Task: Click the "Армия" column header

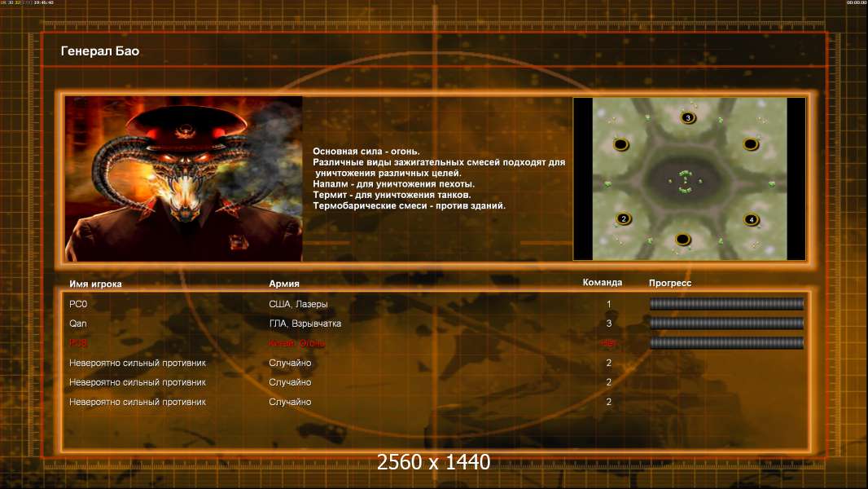Action: coord(284,284)
